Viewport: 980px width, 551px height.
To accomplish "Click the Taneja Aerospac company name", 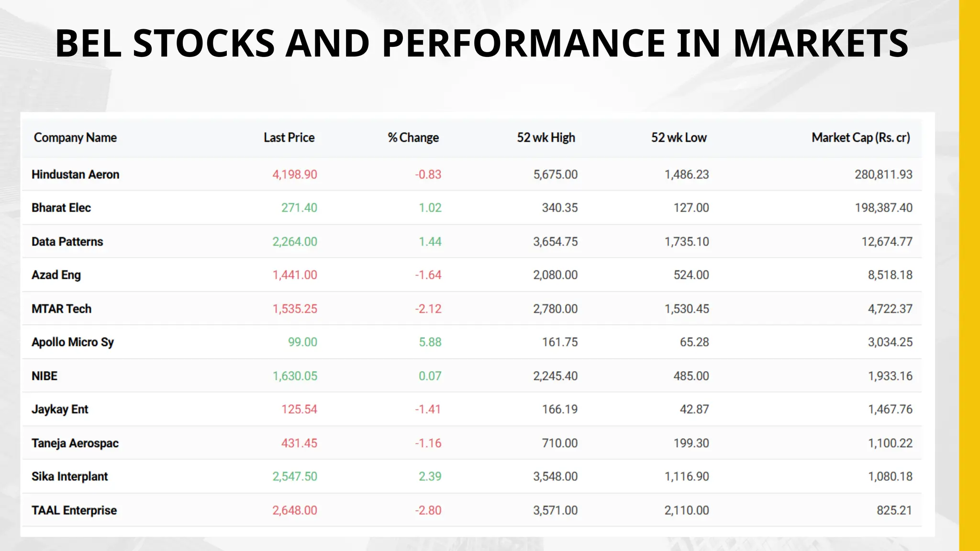I will pyautogui.click(x=75, y=443).
